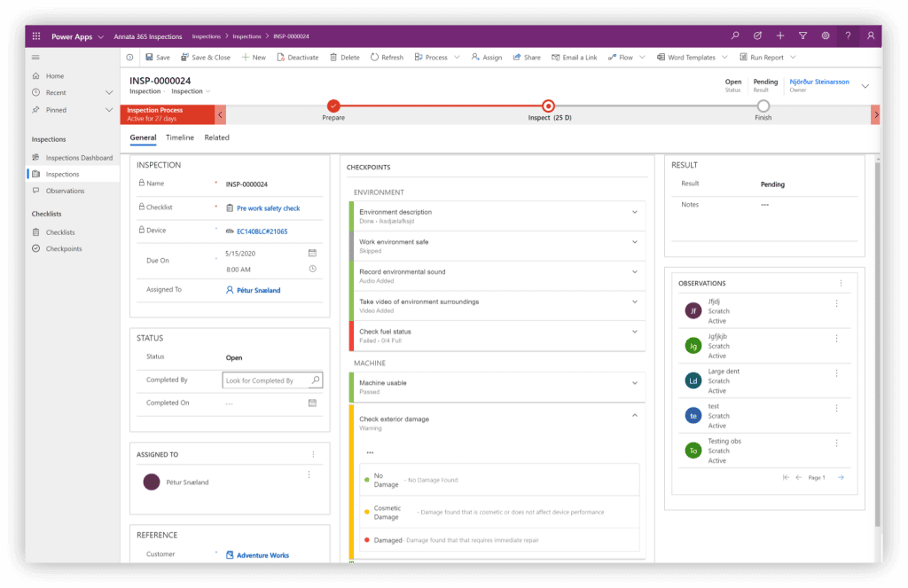Open Word Templates dropdown

coord(724,58)
